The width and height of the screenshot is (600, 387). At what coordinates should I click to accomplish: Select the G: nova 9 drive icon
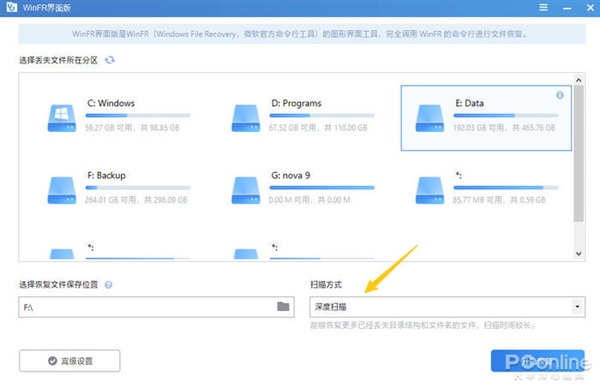click(x=246, y=190)
